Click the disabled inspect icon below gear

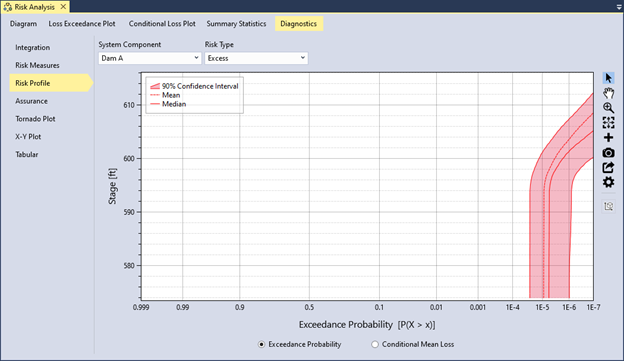click(x=608, y=206)
